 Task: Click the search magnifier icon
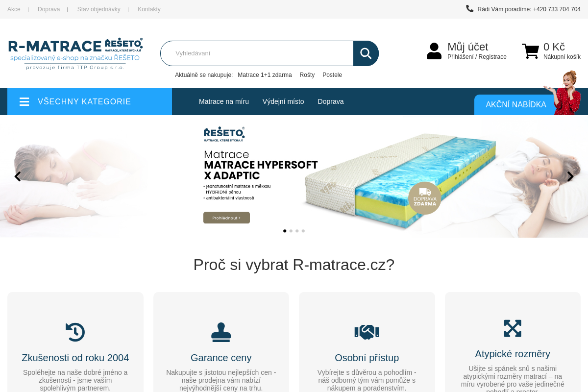[x=366, y=53]
